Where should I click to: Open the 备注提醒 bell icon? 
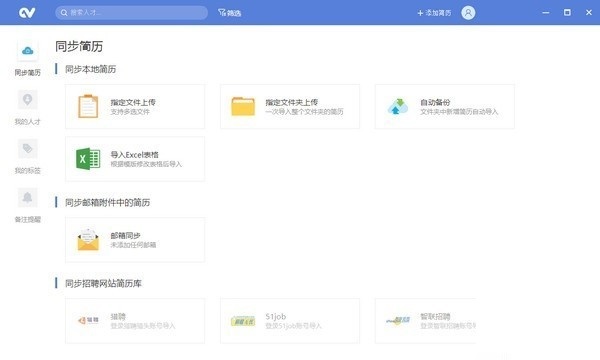click(28, 198)
